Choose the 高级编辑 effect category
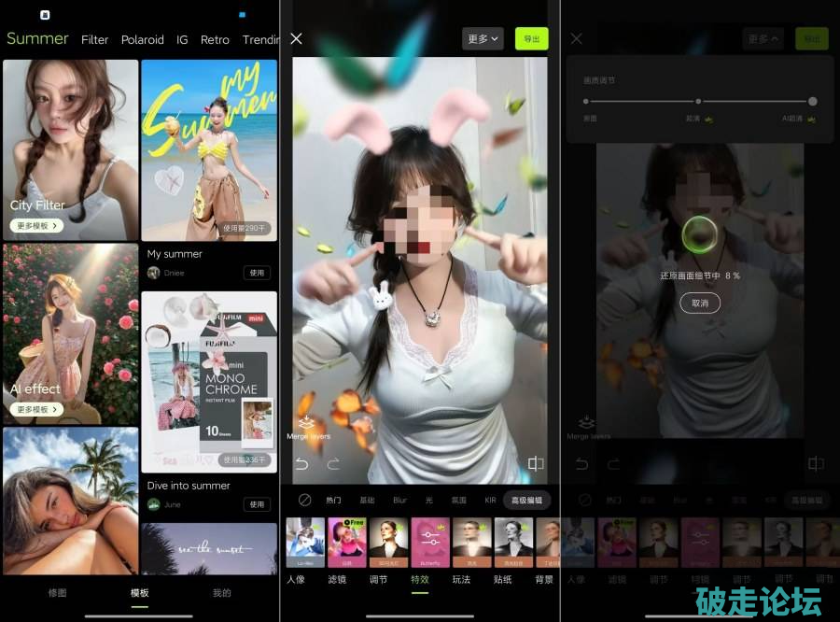 tap(527, 501)
